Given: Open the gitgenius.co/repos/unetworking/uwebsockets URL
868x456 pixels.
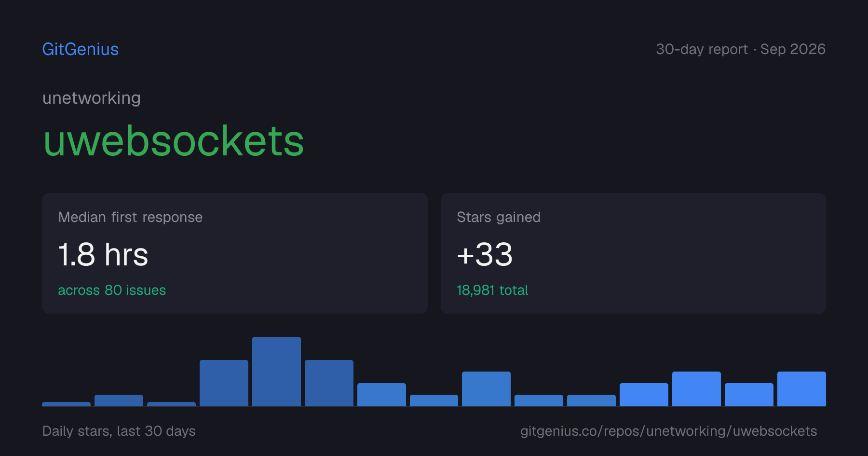Looking at the screenshot, I should pyautogui.click(x=668, y=431).
